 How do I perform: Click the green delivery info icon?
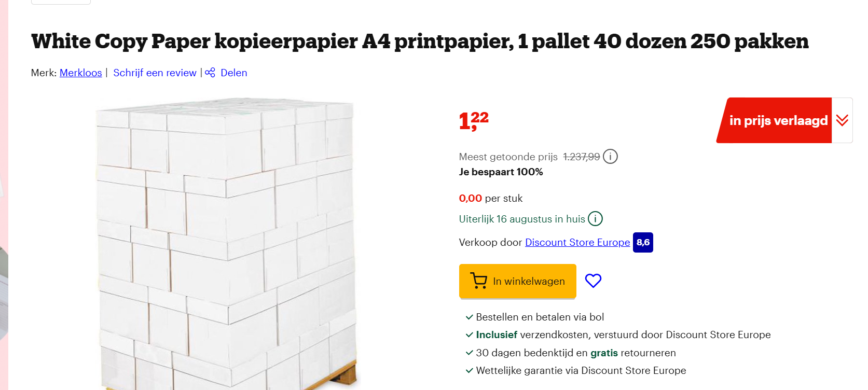point(595,219)
